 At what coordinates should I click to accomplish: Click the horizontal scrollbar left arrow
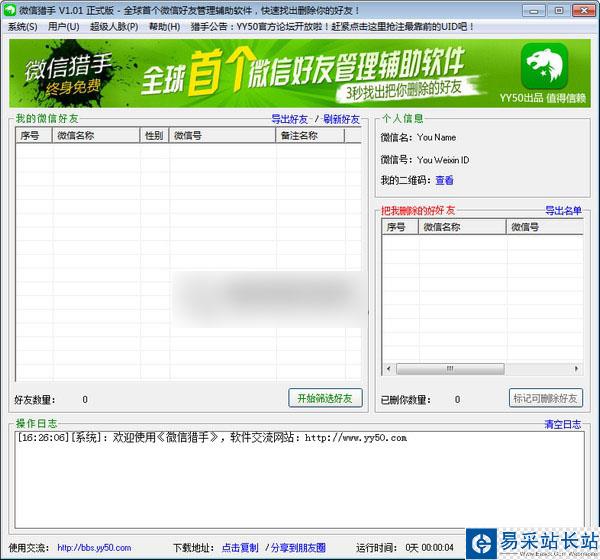(x=388, y=369)
